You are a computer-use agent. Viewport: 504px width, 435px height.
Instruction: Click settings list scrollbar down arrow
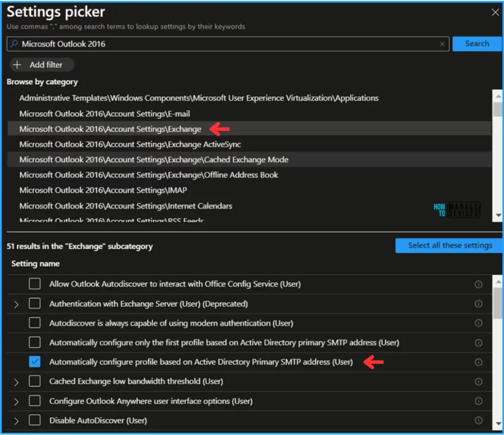[498, 423]
